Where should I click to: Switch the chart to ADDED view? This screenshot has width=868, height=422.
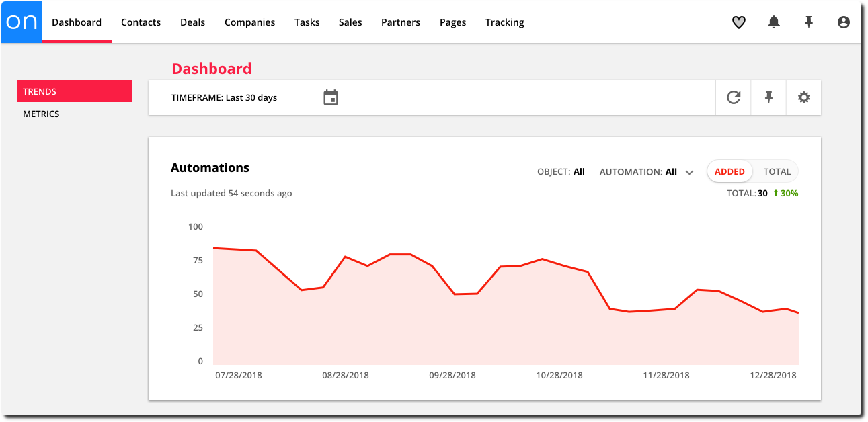click(729, 171)
